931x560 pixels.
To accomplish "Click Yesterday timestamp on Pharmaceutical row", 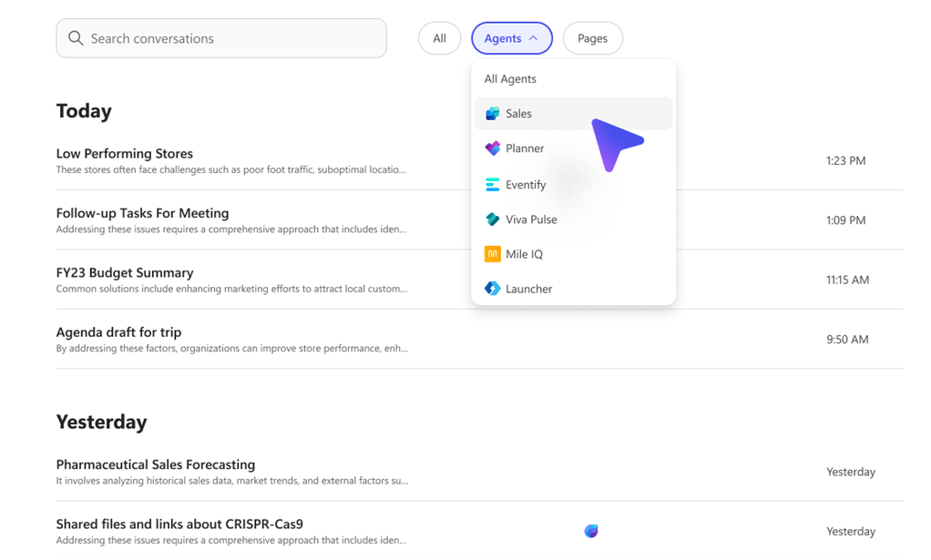I will 851,473.
